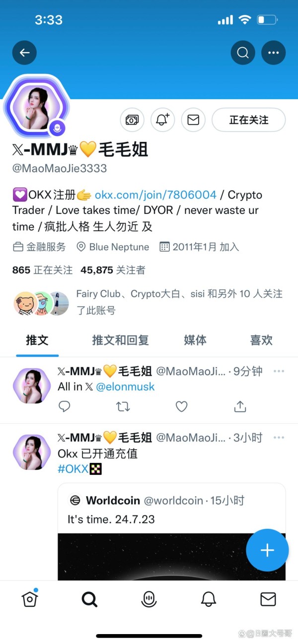Open okx.com/join/7806004 link in bio
This screenshot has height=644, width=298.
(155, 194)
